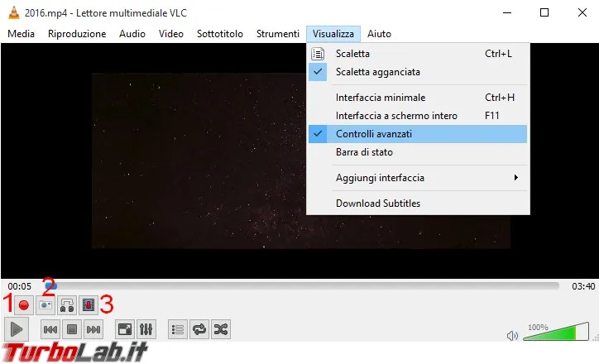Click the seek bar position handle
This screenshot has width=599, height=364.
pyautogui.click(x=50, y=285)
